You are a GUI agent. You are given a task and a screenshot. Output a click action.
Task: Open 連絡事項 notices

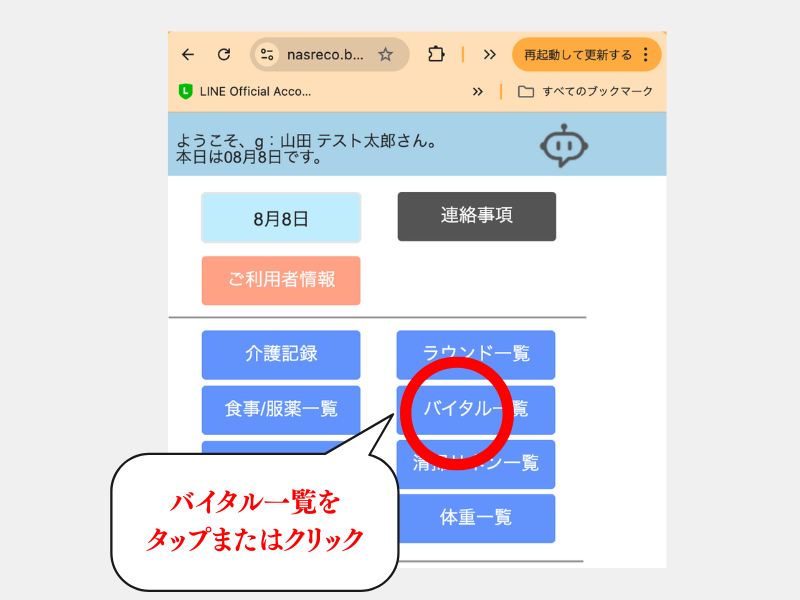coord(476,216)
